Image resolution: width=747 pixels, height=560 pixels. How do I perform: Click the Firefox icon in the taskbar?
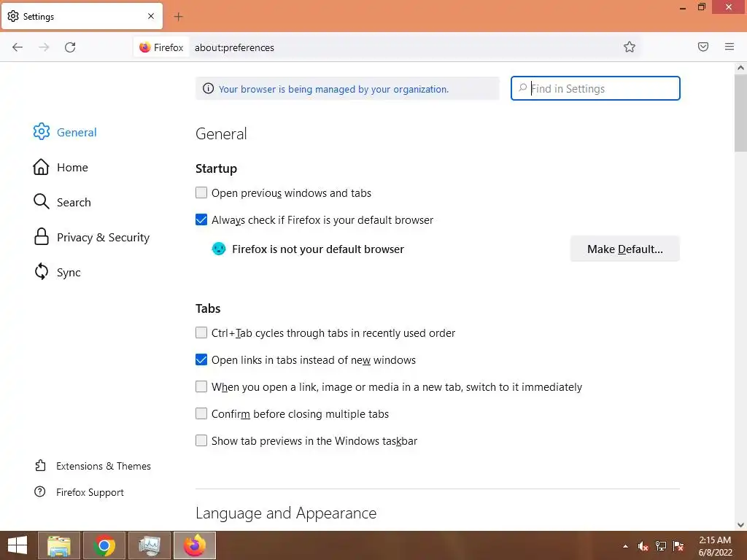pos(195,545)
